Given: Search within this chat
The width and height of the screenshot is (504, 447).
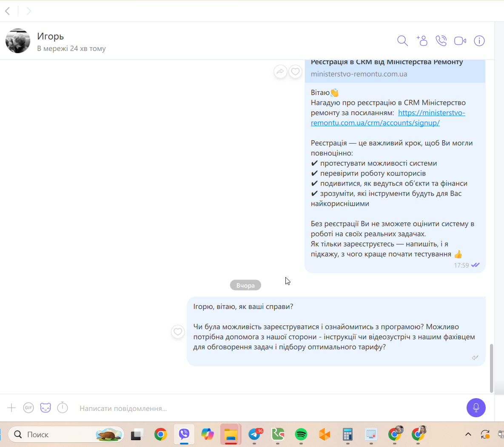Looking at the screenshot, I should click(x=402, y=41).
